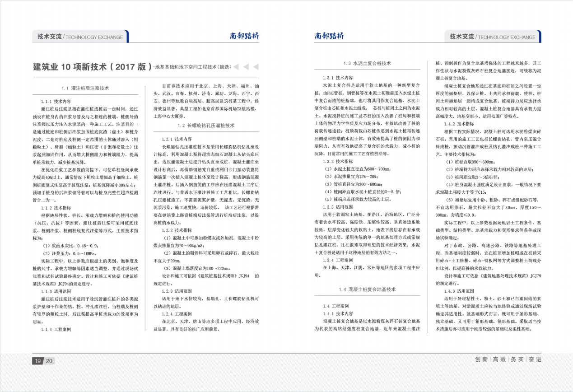This screenshot has width=573, height=392.
Task: Click subsection '1.1.1 技术内容'
Action: (x=56, y=102)
